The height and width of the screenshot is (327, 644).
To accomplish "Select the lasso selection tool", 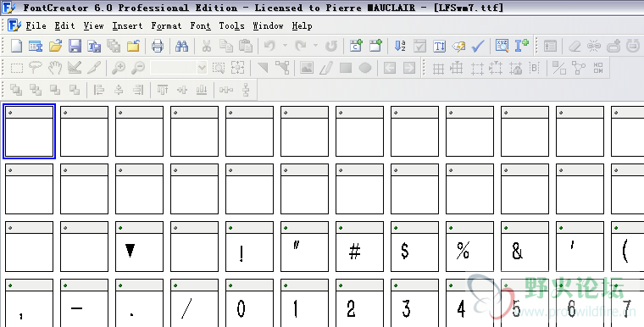I will [36, 68].
